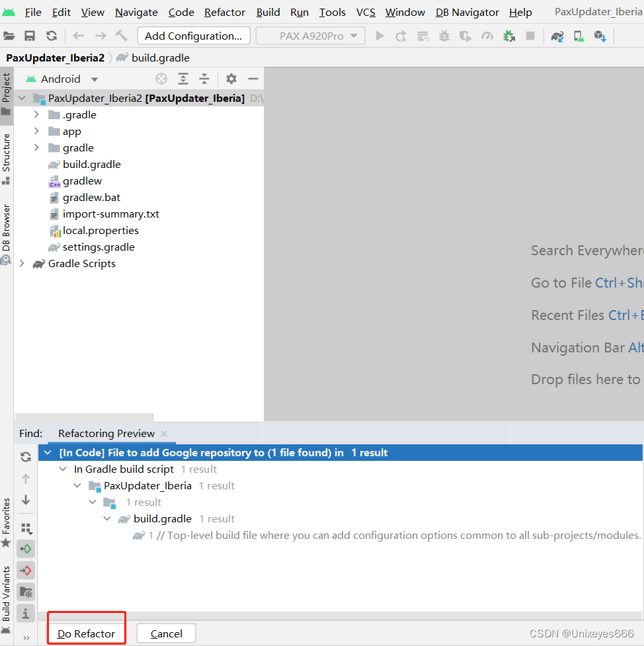Close the Refactoring Preview tab
Viewport: 644px width, 646px height.
point(164,433)
